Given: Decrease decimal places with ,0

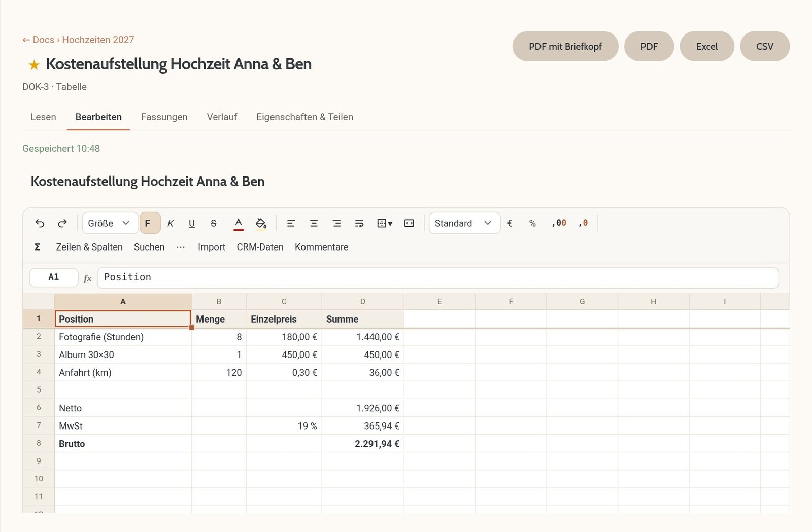Looking at the screenshot, I should (583, 223).
